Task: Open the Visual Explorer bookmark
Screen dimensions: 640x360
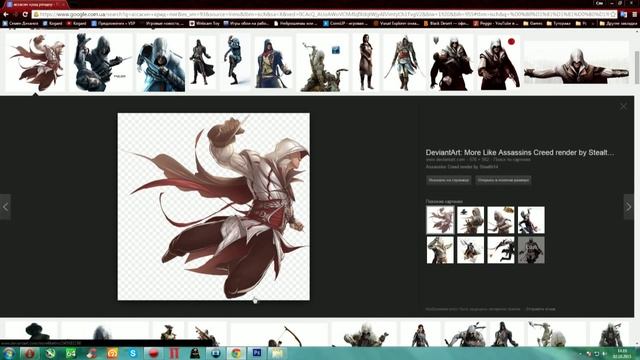Action: click(396, 24)
